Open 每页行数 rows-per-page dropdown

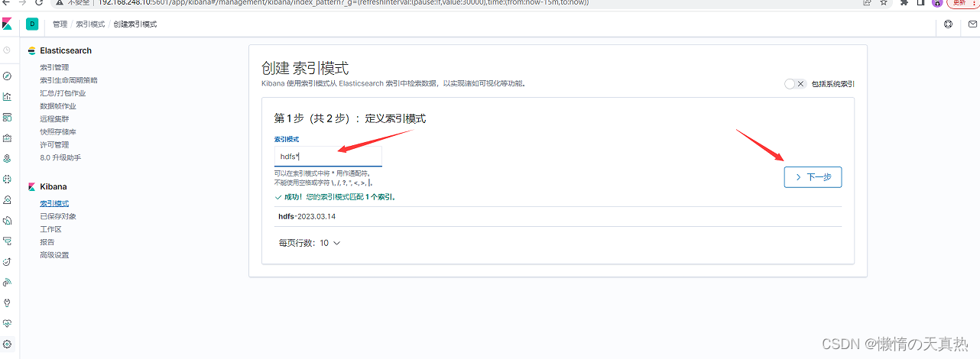(310, 243)
